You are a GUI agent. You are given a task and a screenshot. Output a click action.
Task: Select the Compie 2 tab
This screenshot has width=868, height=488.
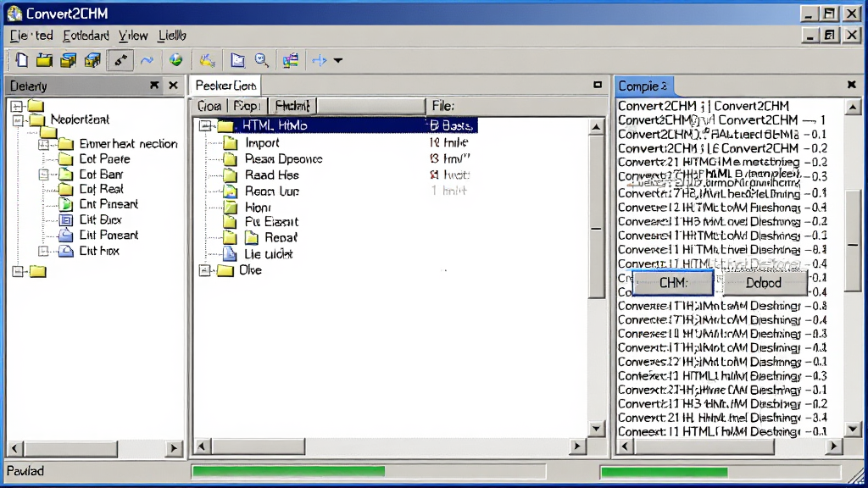pos(643,86)
